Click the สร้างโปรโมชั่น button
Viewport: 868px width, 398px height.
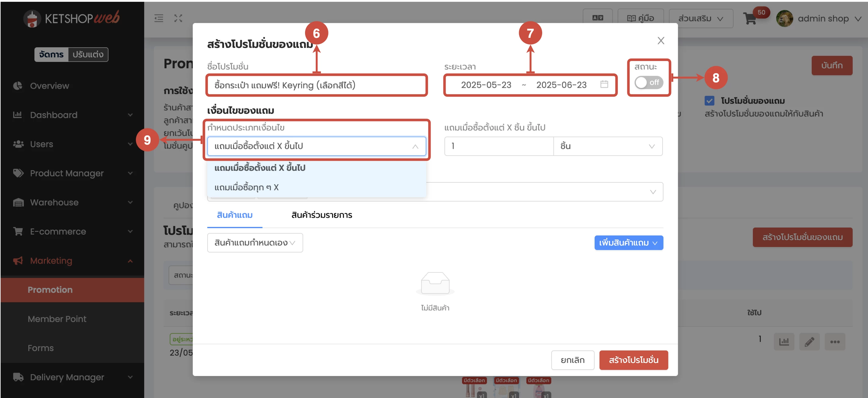tap(634, 360)
